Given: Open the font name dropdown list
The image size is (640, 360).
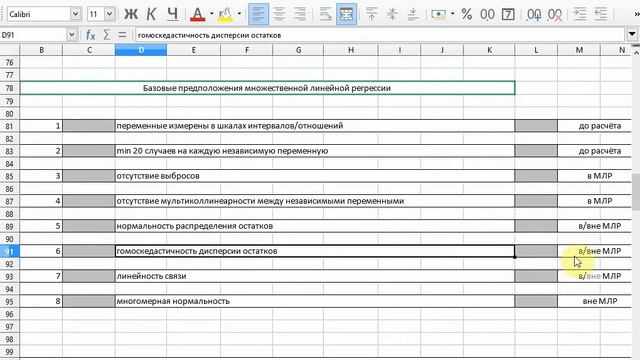Looking at the screenshot, I should pyautogui.click(x=76, y=14).
